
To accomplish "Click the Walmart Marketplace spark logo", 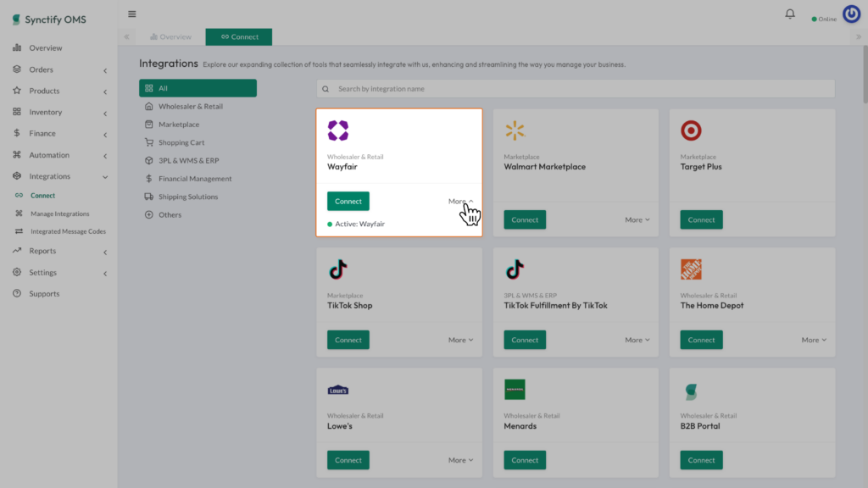I will coord(515,130).
